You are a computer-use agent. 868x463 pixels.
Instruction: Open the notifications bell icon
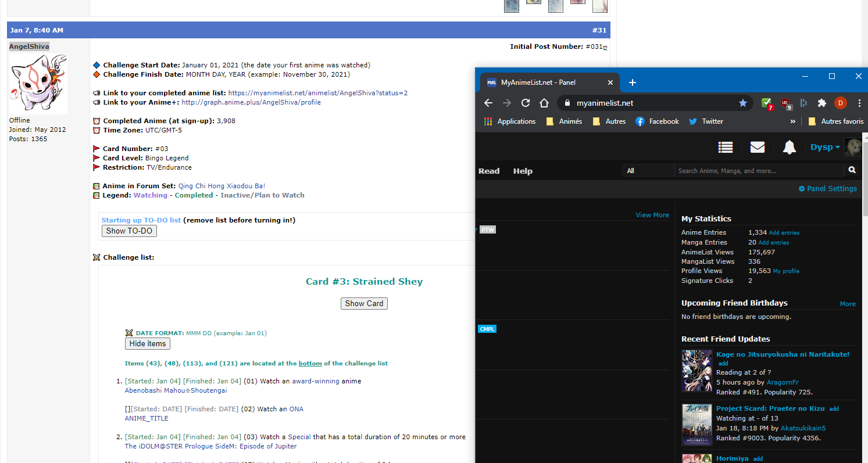[789, 148]
